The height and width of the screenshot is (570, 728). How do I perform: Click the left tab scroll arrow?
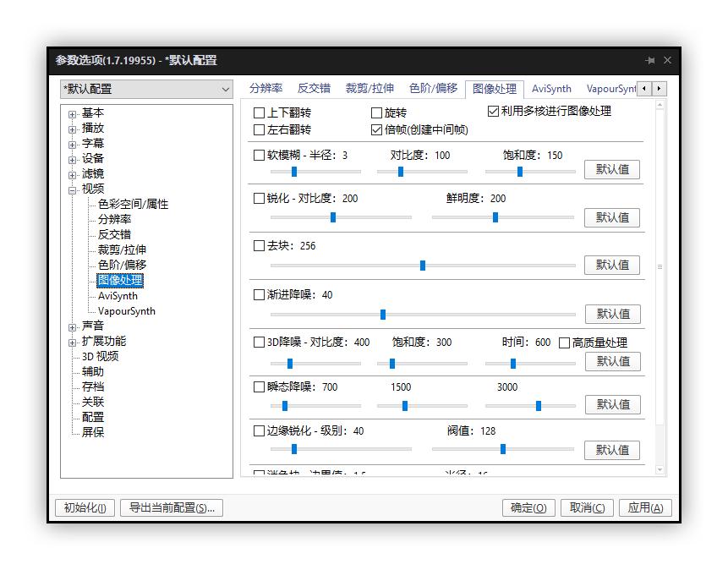click(645, 88)
